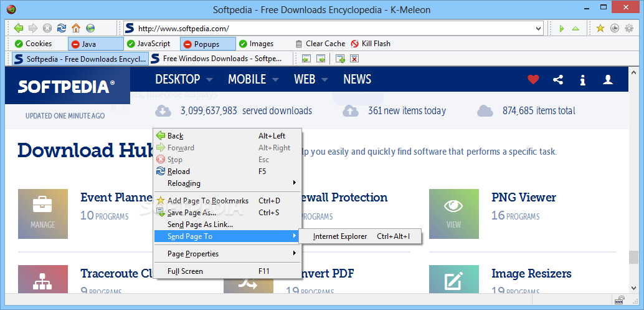The width and height of the screenshot is (644, 310).
Task: Go to Home page icon
Action: (76, 28)
